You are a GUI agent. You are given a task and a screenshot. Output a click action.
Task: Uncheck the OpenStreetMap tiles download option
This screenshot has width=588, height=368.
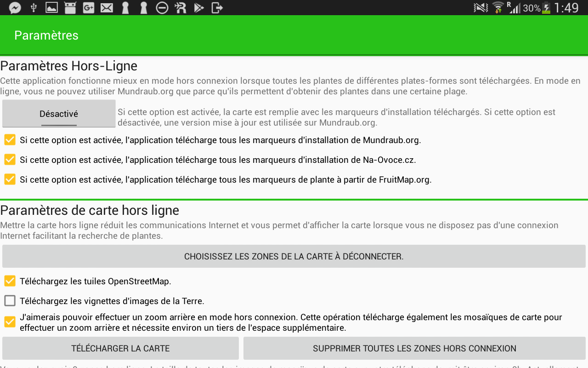tap(10, 281)
